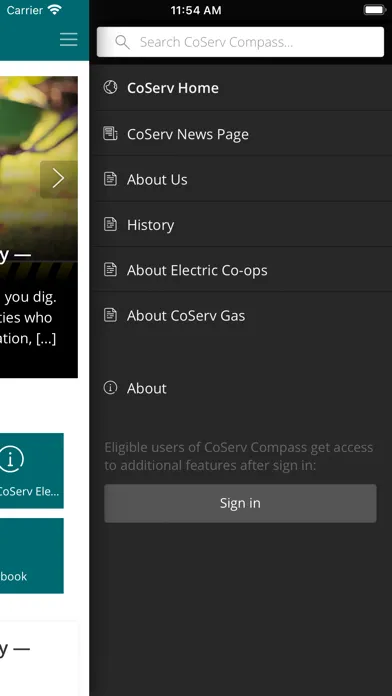The image size is (392, 696).
Task: Click the Wi-Fi icon in status bar
Action: (55, 10)
